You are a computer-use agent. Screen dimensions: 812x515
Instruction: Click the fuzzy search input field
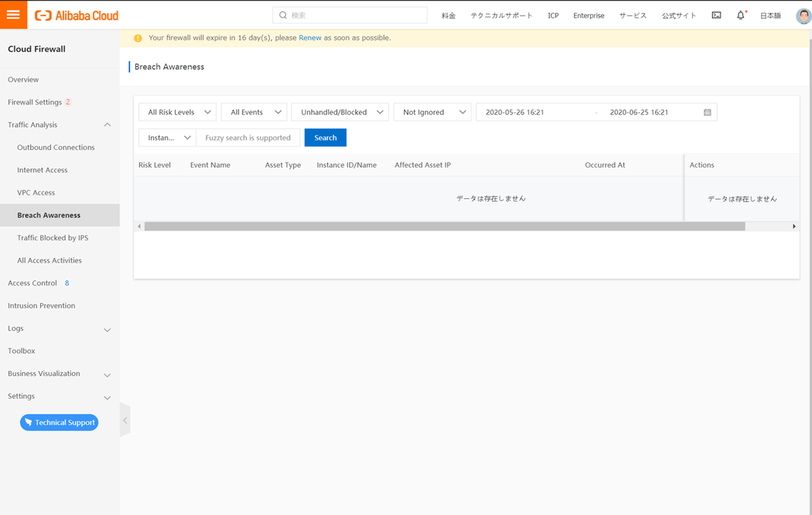tap(248, 137)
